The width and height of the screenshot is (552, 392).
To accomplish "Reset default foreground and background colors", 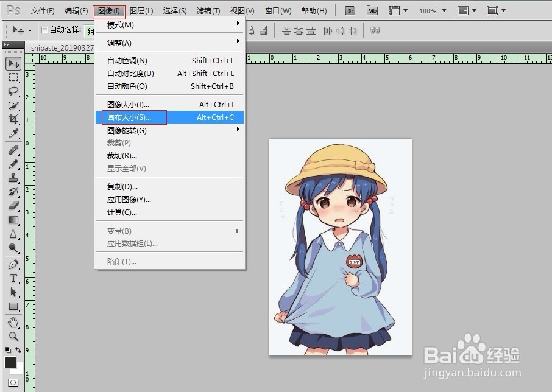I will (7, 350).
